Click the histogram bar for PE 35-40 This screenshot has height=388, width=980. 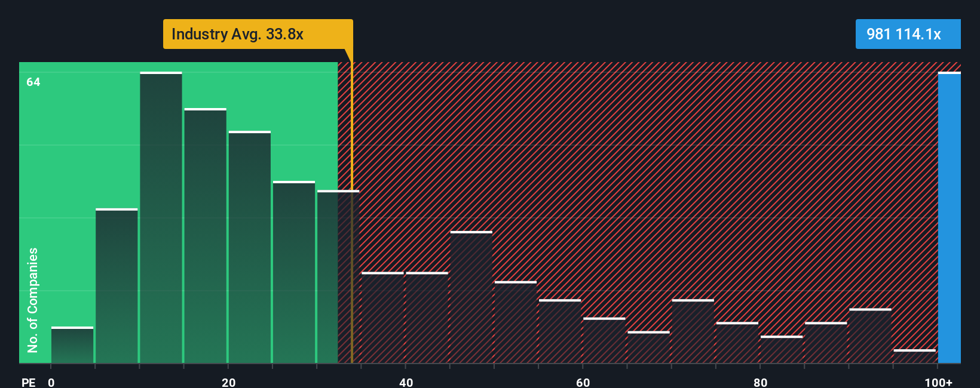[x=383, y=318]
